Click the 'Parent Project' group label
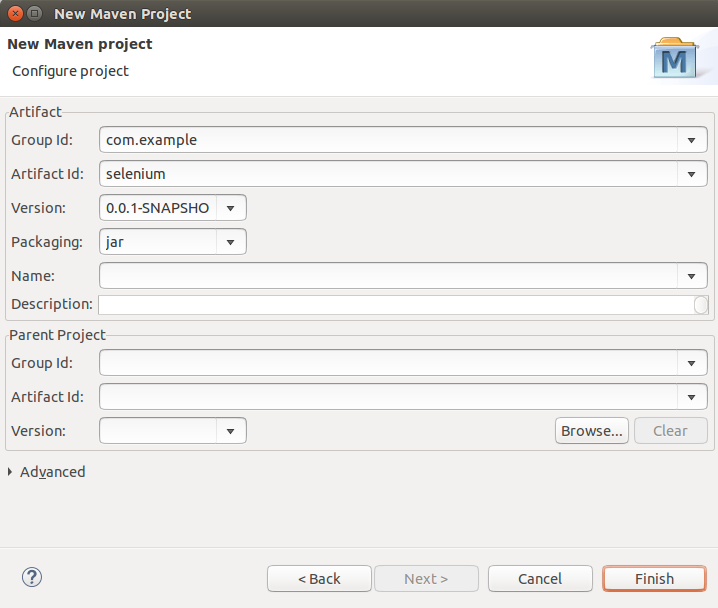Viewport: 718px width, 608px height. [57, 335]
